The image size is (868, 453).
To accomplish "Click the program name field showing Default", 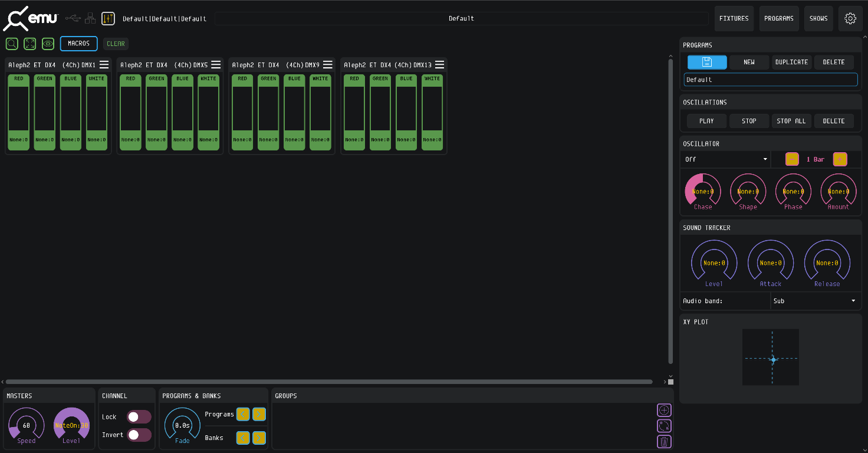I will (771, 80).
